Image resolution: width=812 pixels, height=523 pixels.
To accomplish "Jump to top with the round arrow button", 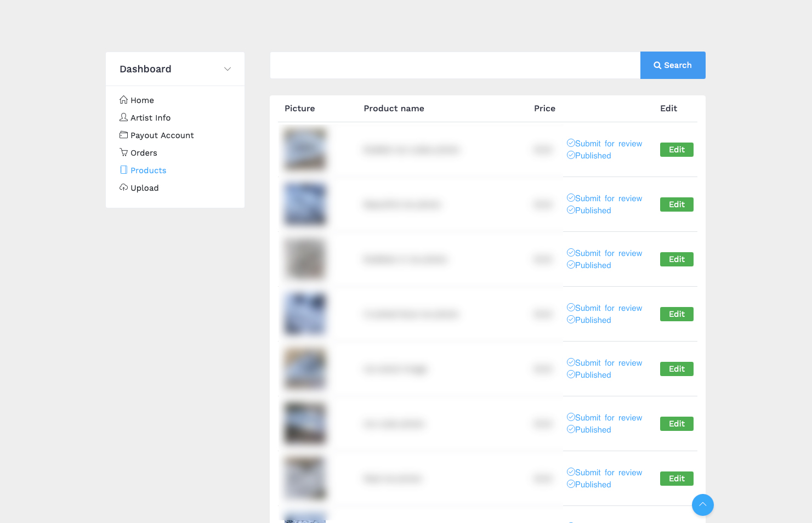I will 703,505.
